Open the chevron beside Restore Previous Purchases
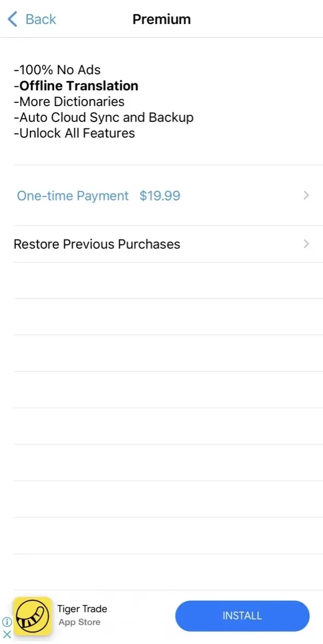This screenshot has height=644, width=323. click(x=306, y=244)
